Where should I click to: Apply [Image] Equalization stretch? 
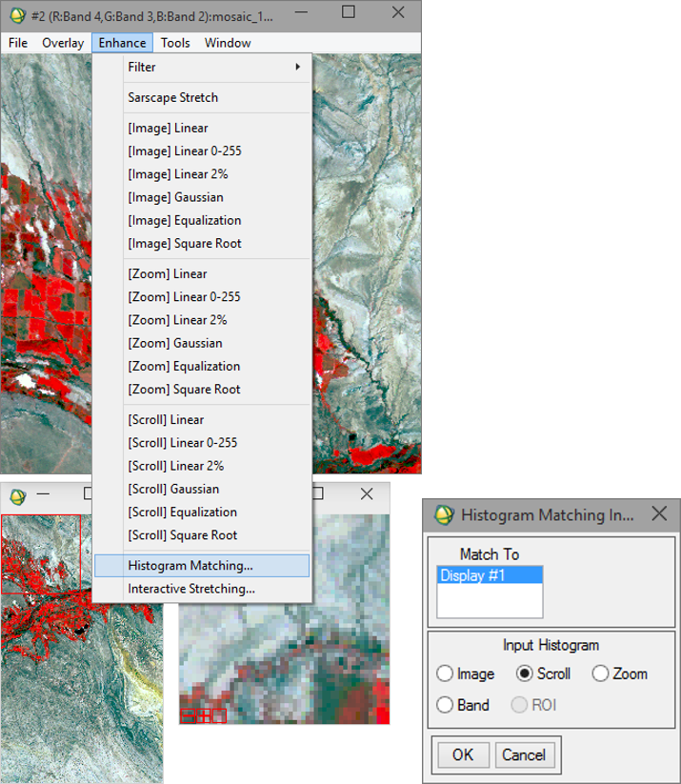tap(202, 220)
